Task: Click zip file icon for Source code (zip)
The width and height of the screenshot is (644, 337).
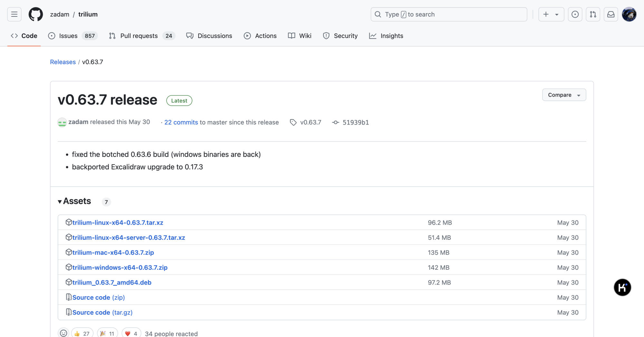Action: (69, 297)
